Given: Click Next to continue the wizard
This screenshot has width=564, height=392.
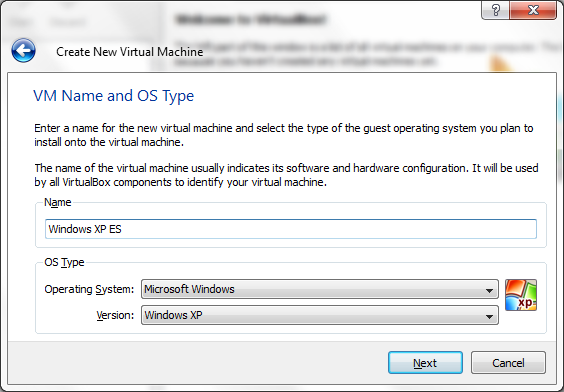Looking at the screenshot, I should click(x=425, y=363).
